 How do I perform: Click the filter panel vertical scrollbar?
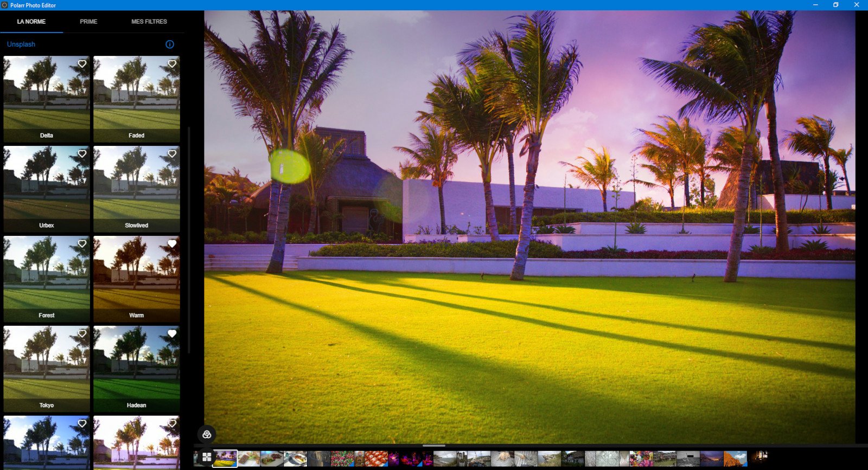pos(189,239)
